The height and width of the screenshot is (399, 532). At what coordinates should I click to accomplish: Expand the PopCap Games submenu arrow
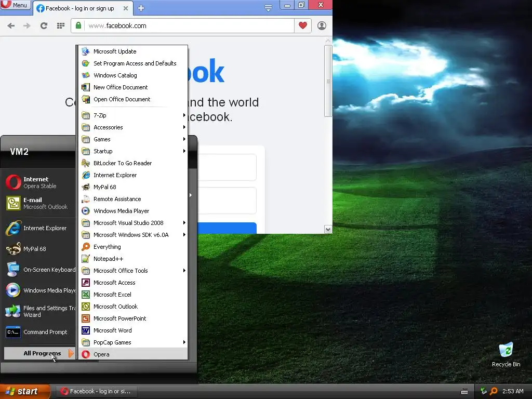pos(184,342)
